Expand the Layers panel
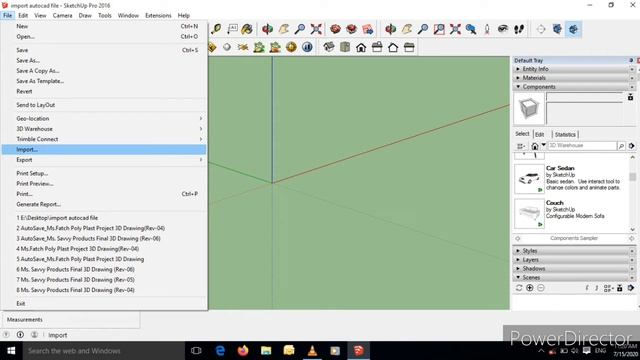 [573, 260]
